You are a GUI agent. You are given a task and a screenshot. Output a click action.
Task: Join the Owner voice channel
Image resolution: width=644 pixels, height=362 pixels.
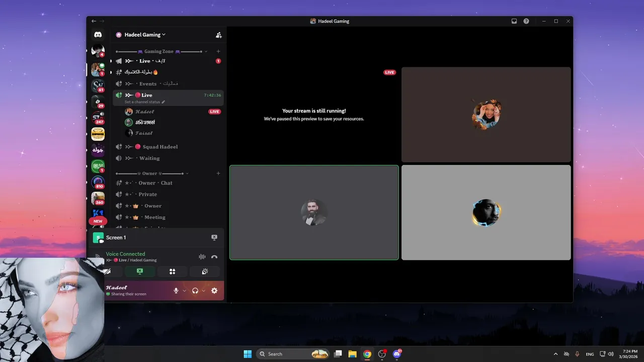[168, 206]
